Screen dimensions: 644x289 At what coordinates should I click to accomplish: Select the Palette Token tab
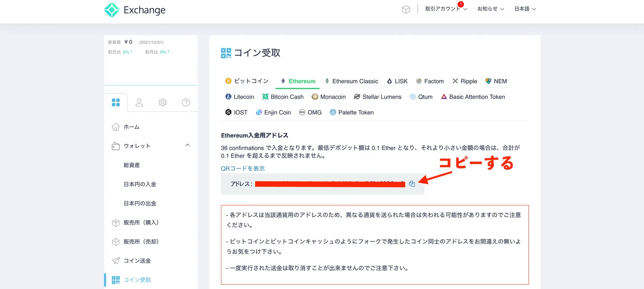coord(352,112)
